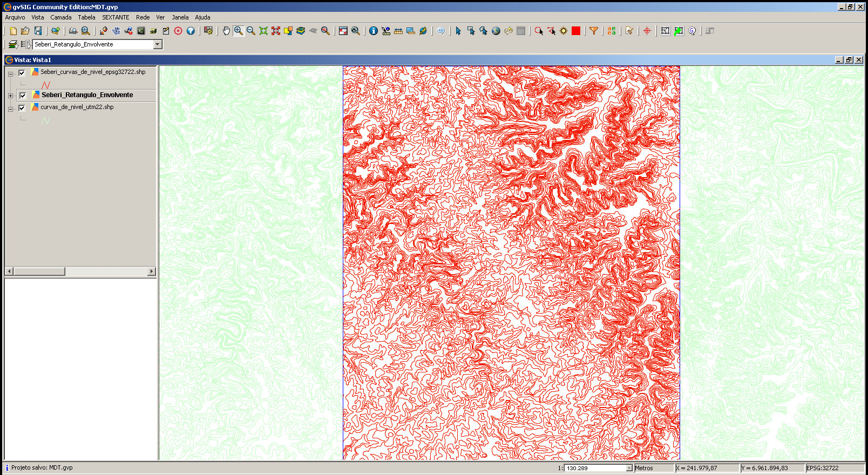Image resolution: width=868 pixels, height=475 pixels.
Task: Hide the curvas_de_nivel_utm22.shp layer
Action: 22,108
